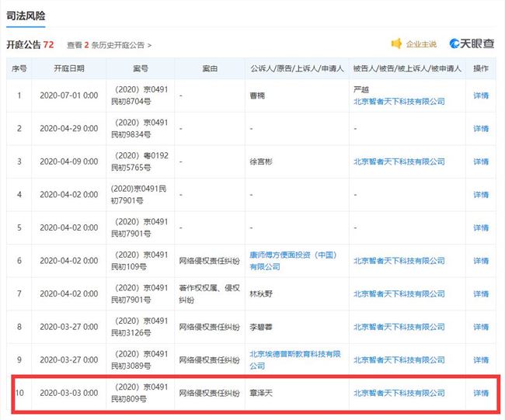The width and height of the screenshot is (505, 420).
Task: Click the 案由 column header
Action: tap(209, 68)
